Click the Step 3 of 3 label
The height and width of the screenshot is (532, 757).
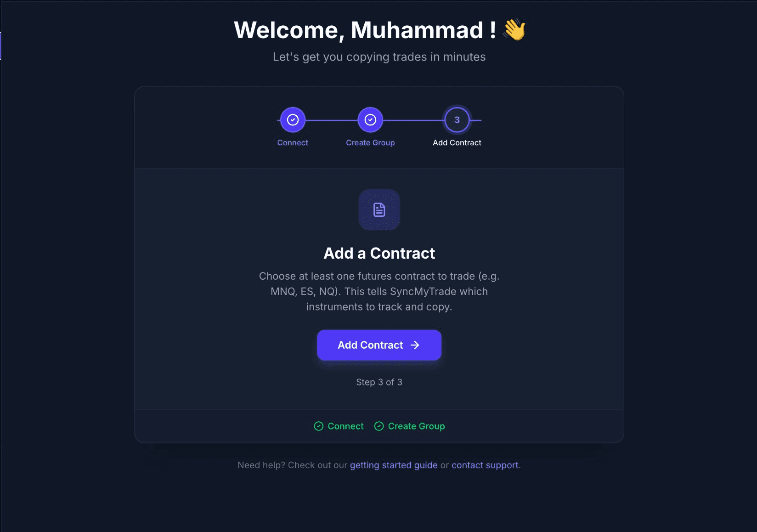pos(379,382)
